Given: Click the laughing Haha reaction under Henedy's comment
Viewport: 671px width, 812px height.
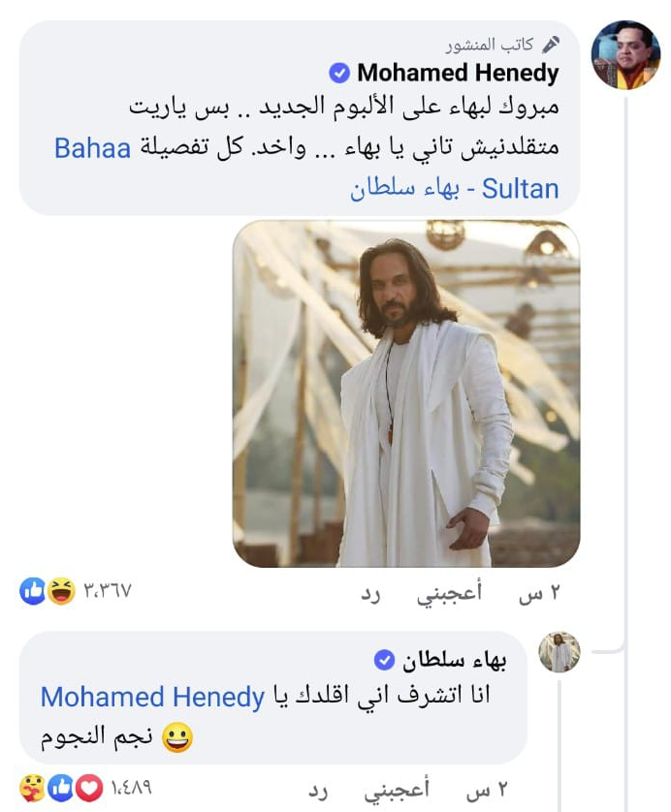Looking at the screenshot, I should [x=60, y=591].
